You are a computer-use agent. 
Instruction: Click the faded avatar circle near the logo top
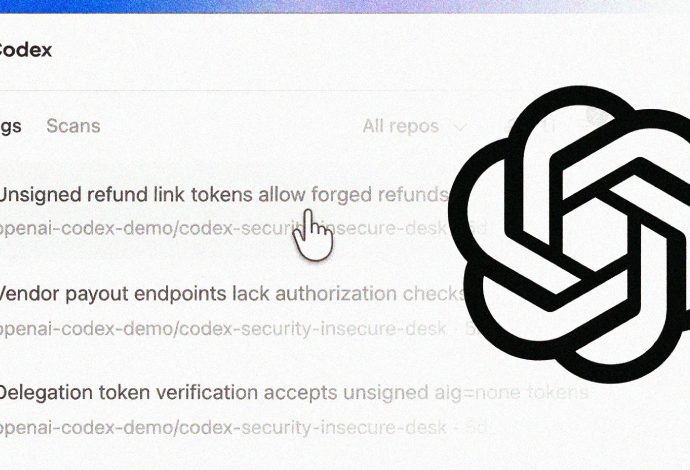pyautogui.click(x=597, y=115)
